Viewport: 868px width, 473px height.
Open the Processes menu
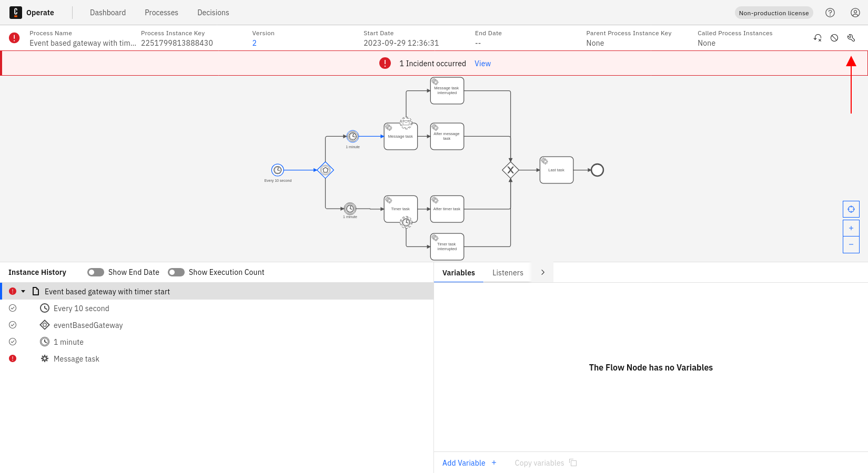[x=162, y=13]
